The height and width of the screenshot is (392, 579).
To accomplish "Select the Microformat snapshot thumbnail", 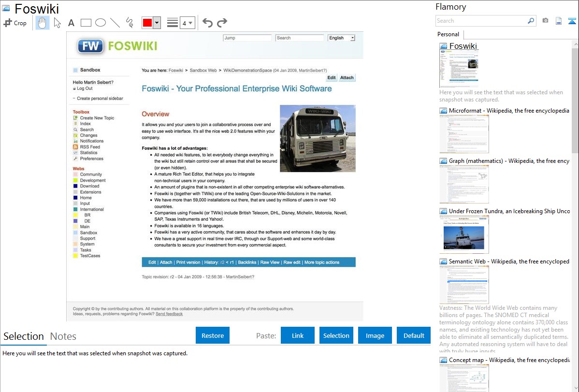I will click(x=464, y=134).
